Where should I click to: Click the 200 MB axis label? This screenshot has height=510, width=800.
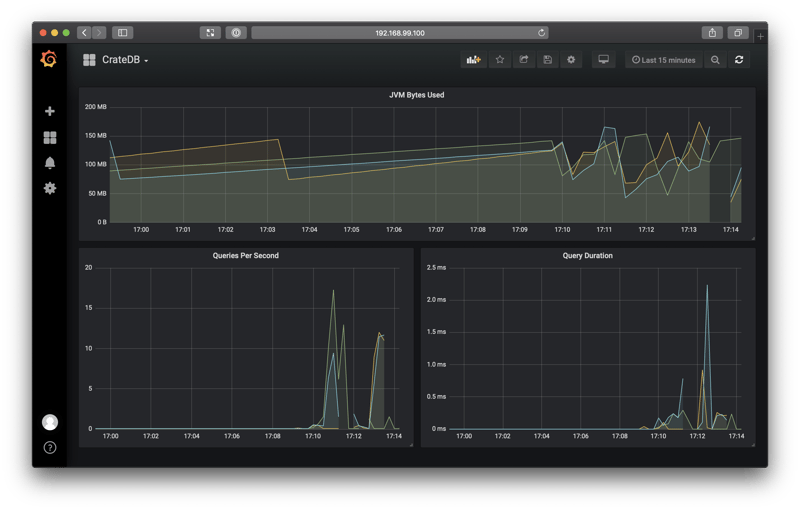pos(95,107)
